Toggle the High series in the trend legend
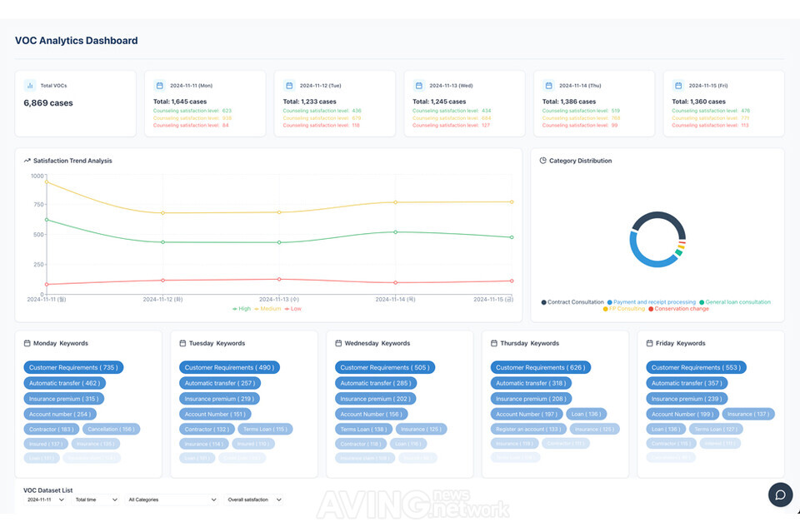 pos(244,308)
